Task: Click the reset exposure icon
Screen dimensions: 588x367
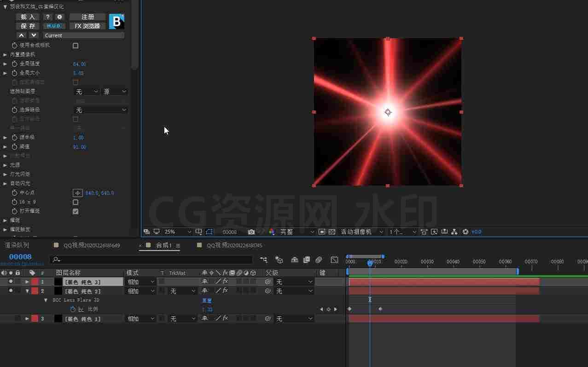Action: (x=466, y=232)
